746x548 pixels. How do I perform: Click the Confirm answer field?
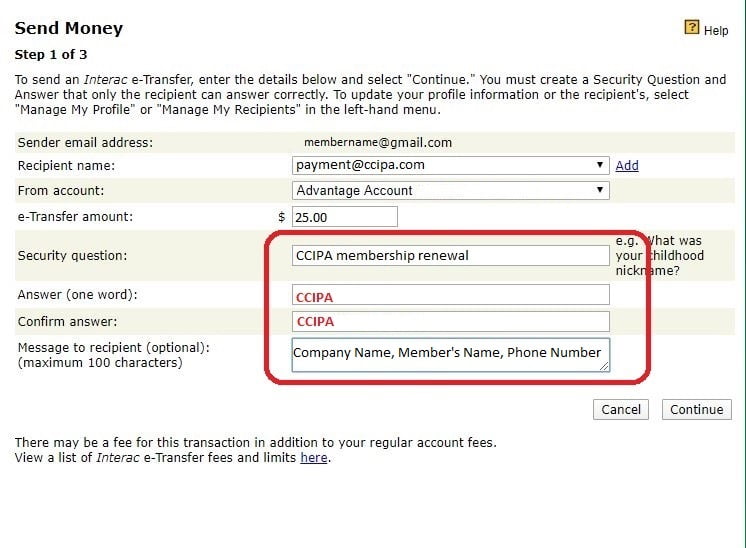click(x=450, y=322)
